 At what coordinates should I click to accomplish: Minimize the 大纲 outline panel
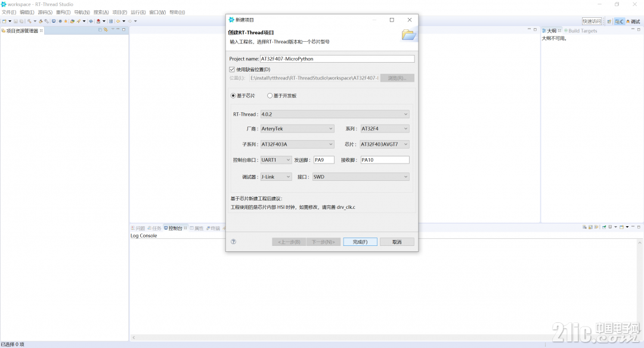[x=633, y=30]
